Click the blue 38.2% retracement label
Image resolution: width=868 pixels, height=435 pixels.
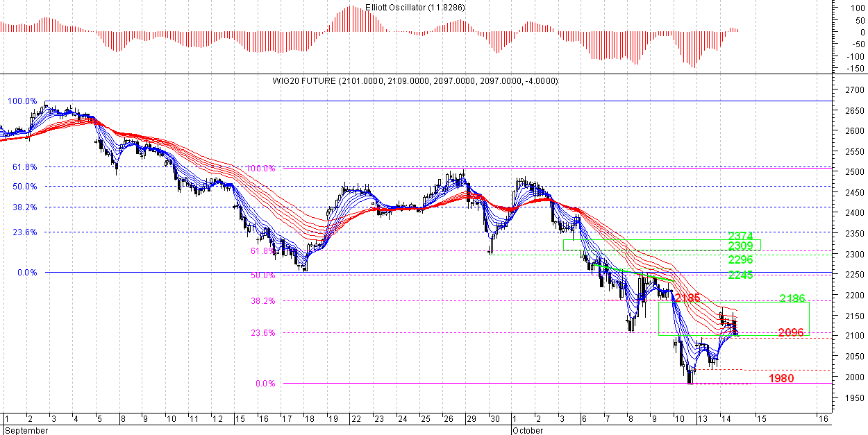(x=24, y=207)
